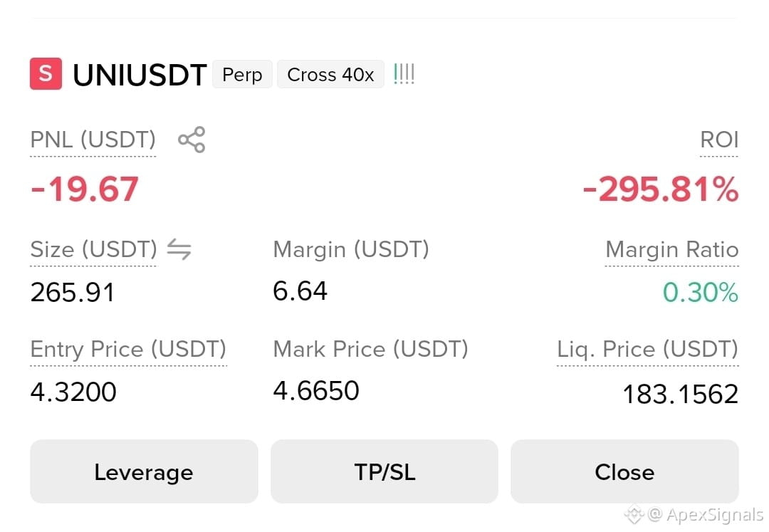Click the PNL share icon
The width and height of the screenshot is (769, 532).
pos(192,140)
